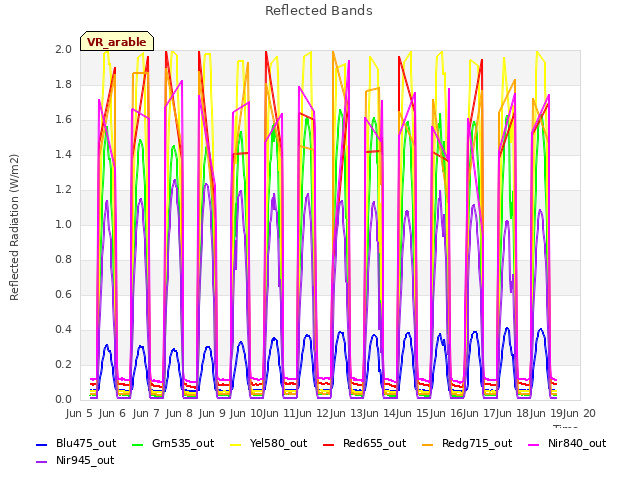
Task: Click the magenta Nir840_out legend swatch
Action: tap(533, 444)
